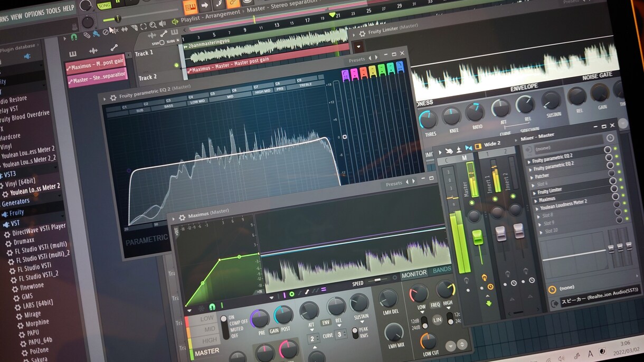Click the Maximus band ON/COMP OFF/MUTED/OFF switch
Viewport: 644px width, 362px height.
(x=224, y=328)
